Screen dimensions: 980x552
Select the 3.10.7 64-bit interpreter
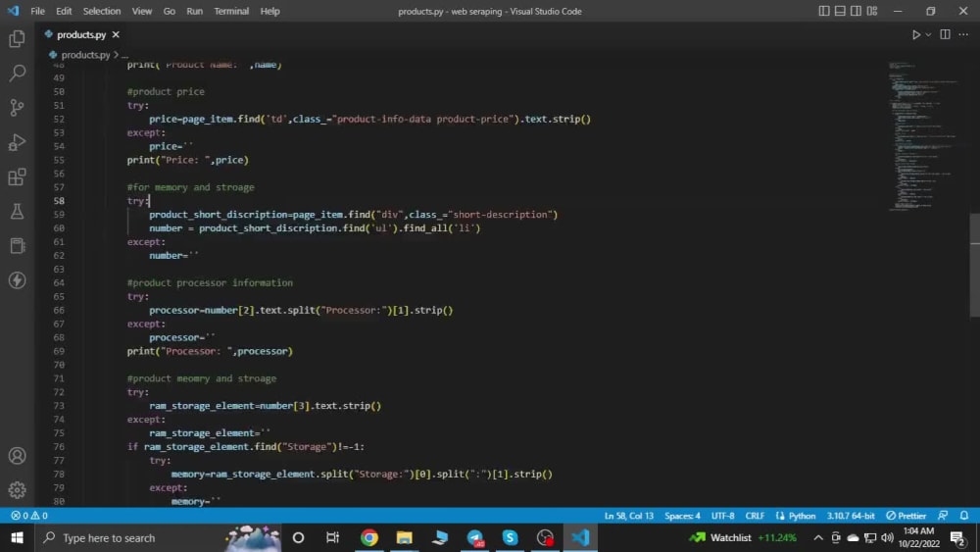[x=851, y=516]
